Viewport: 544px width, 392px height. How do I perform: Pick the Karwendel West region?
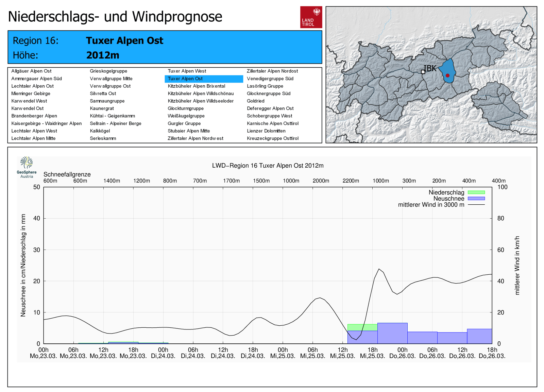click(29, 101)
